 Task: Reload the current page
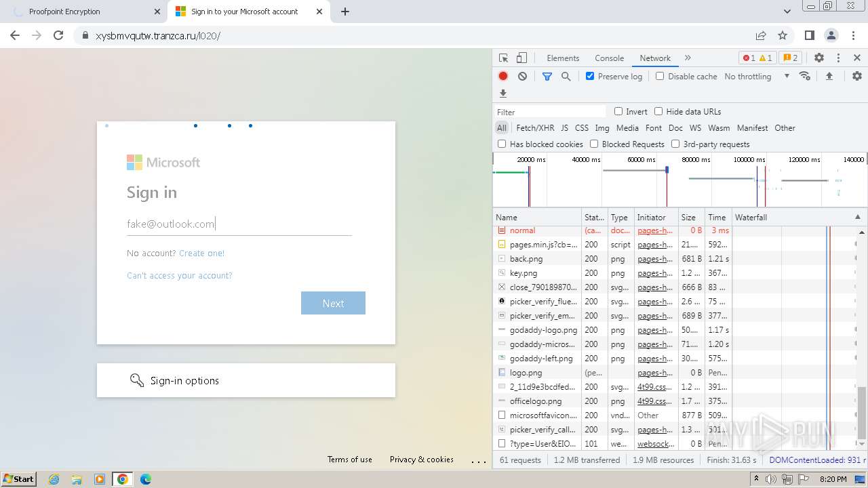58,35
